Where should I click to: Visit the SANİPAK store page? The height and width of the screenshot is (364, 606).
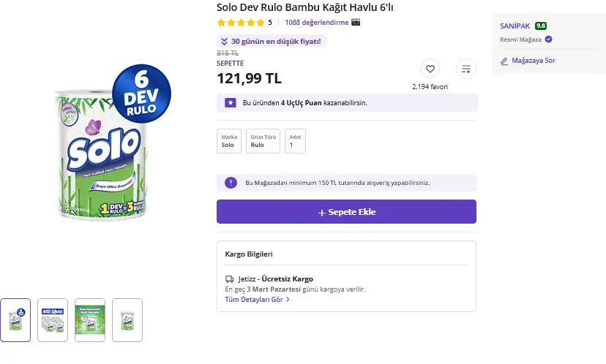[515, 26]
